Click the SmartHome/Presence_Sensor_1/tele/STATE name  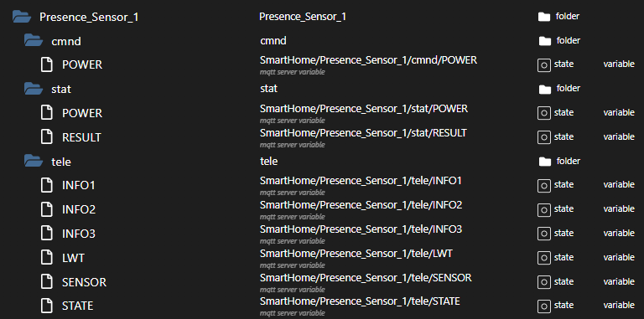tap(360, 301)
